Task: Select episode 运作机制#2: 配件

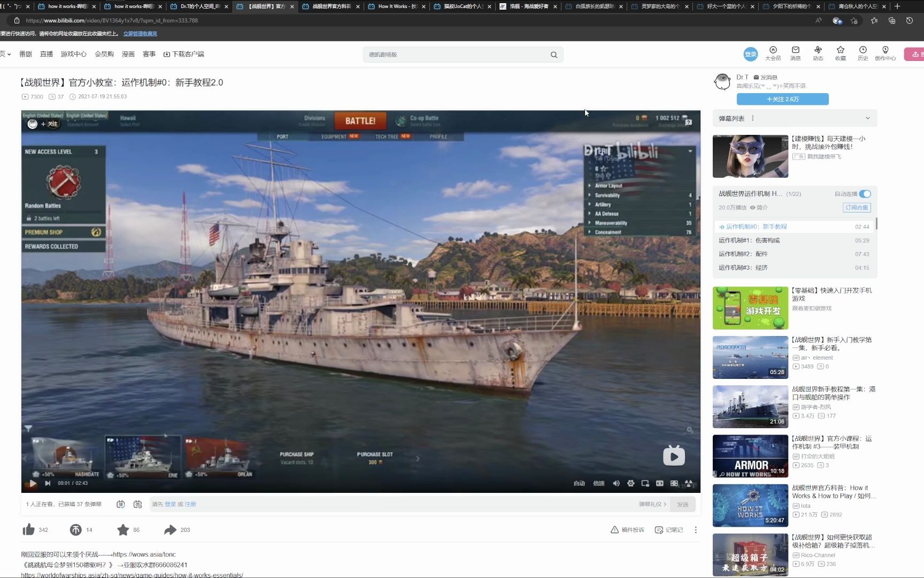Action: (794, 254)
